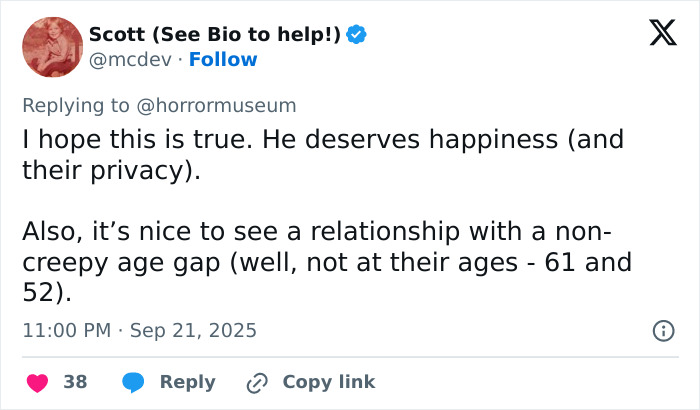Screen dimensions: 700x410
Task: Click the paragraph about non-creepy age gap
Action: point(320,263)
